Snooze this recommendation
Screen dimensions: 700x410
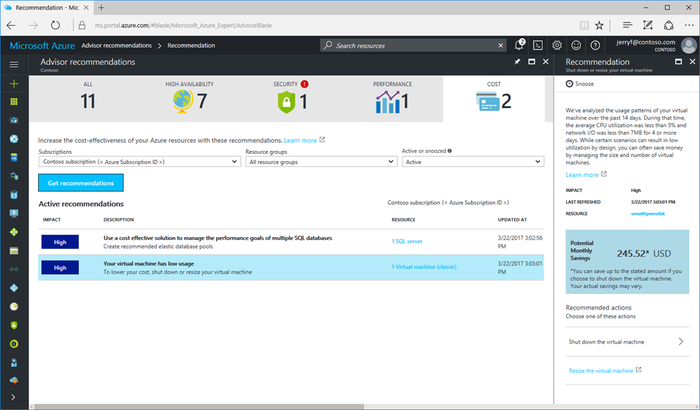click(576, 84)
